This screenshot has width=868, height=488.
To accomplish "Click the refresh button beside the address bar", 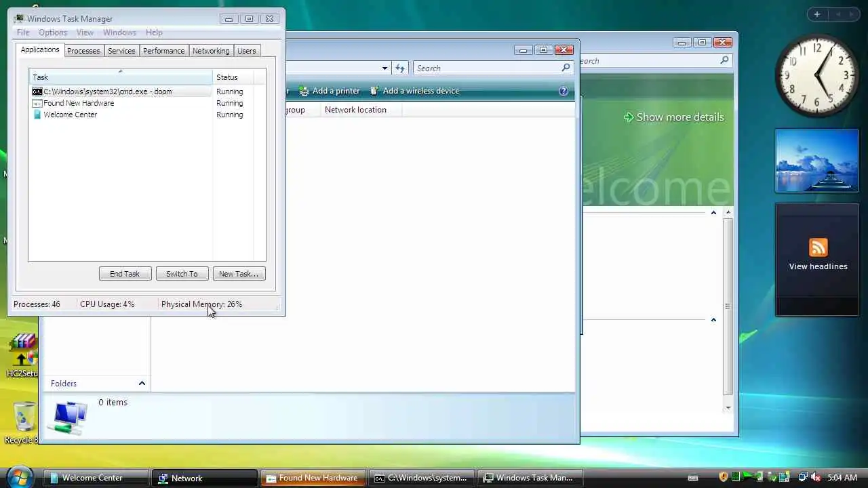I will pos(400,68).
